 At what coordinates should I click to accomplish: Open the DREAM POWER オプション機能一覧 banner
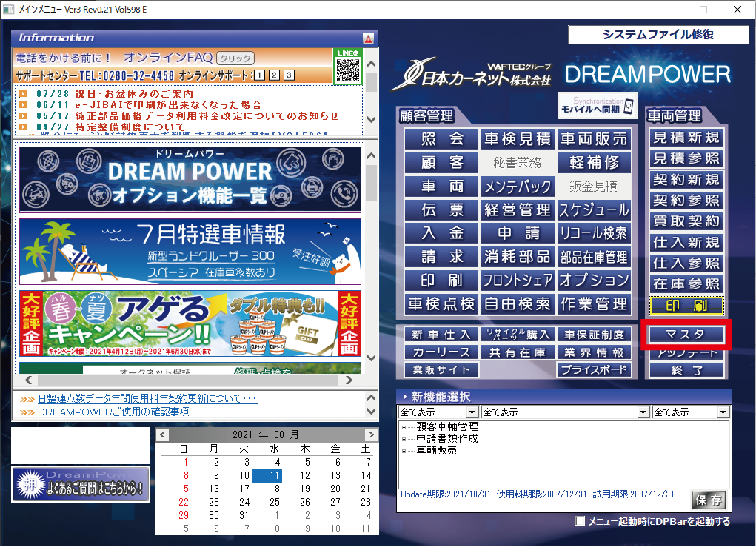click(x=190, y=179)
